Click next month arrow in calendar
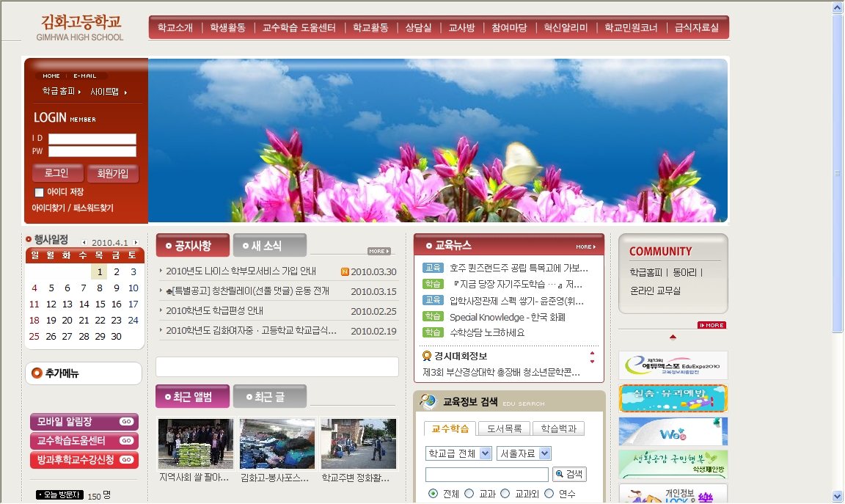845x504 pixels. pyautogui.click(x=136, y=243)
